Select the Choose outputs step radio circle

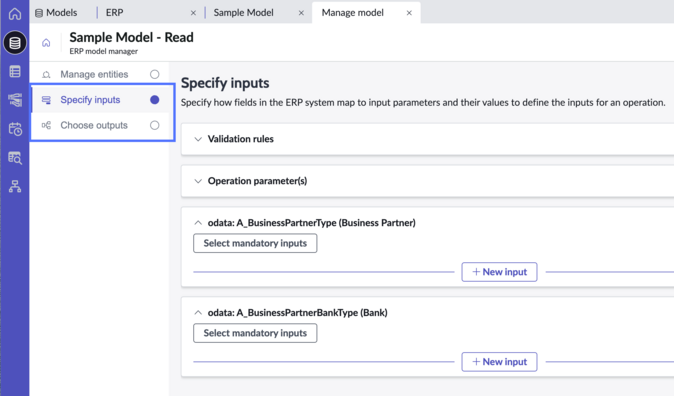[154, 125]
